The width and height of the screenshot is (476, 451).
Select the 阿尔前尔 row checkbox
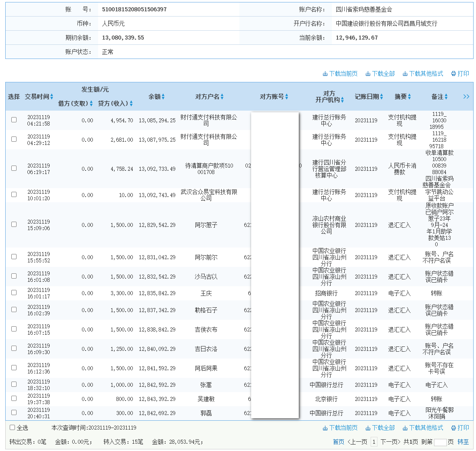pos(14,256)
